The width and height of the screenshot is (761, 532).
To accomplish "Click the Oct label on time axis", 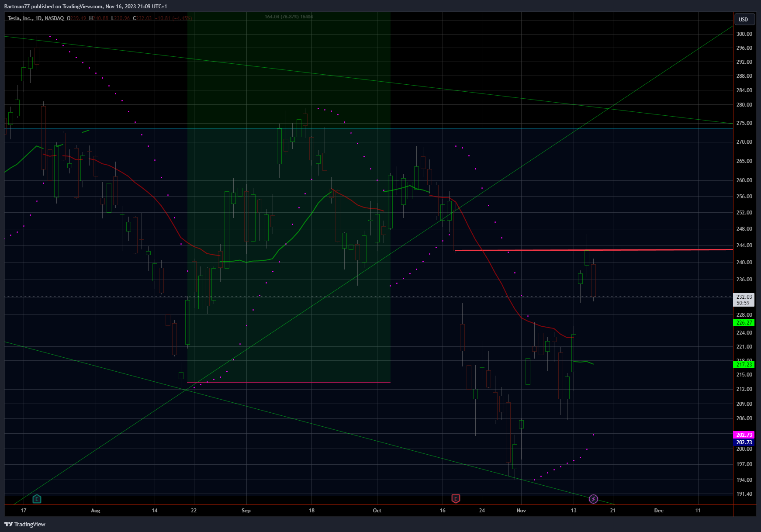I will click(x=377, y=511).
